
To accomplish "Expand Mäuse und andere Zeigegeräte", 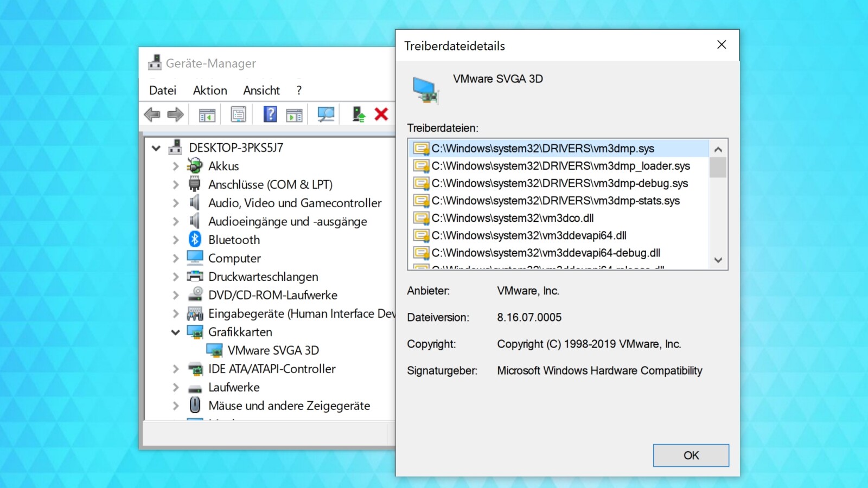I will tap(175, 406).
